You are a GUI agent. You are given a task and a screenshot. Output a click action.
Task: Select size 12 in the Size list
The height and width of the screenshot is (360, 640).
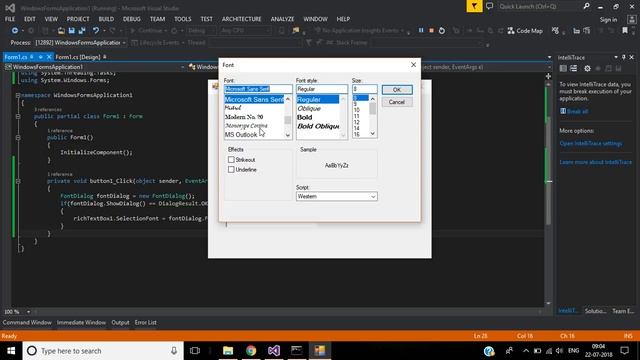point(357,122)
